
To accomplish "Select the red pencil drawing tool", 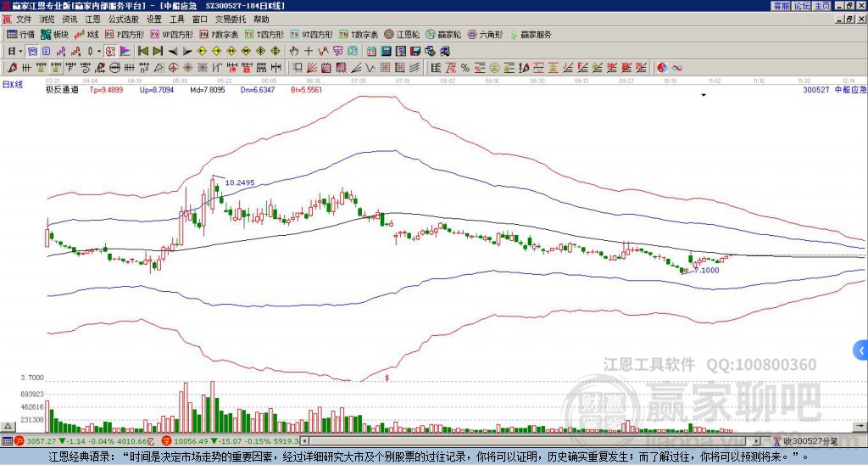I will pyautogui.click(x=12, y=68).
